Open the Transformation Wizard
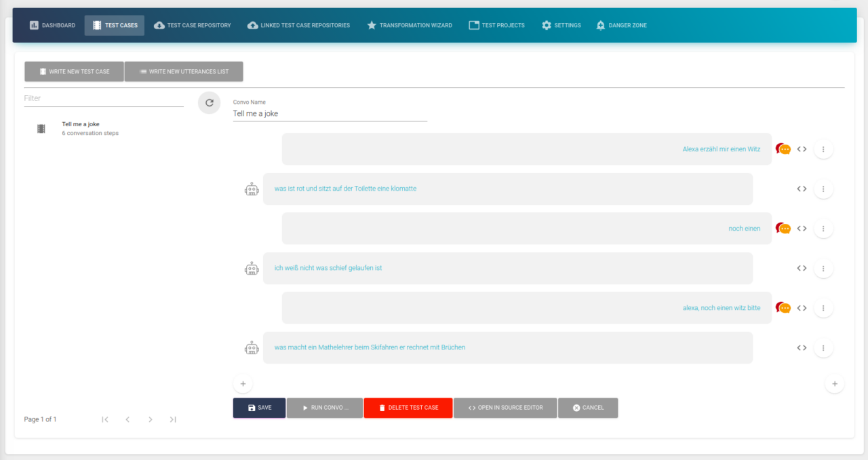 coord(409,25)
